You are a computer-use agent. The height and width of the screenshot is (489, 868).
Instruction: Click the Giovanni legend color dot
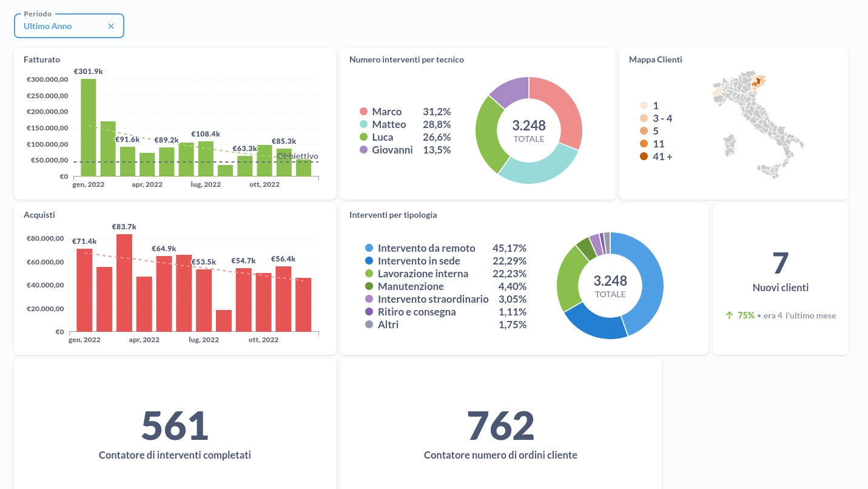(363, 150)
